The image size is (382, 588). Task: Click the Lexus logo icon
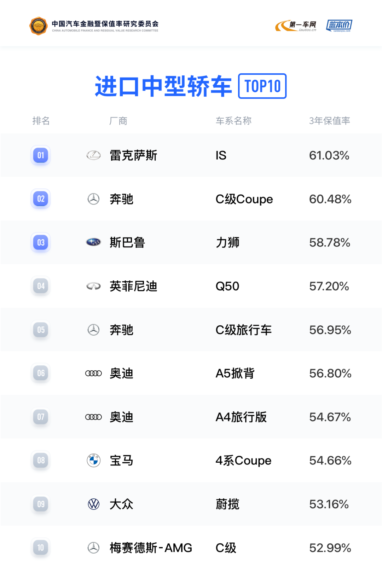[94, 155]
